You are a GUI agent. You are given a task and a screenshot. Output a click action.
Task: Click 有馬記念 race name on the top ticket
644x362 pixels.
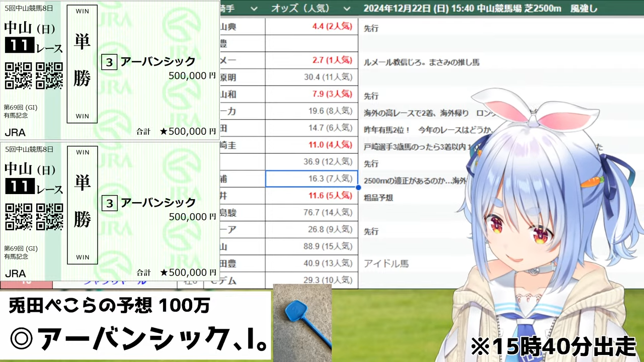coord(16,115)
